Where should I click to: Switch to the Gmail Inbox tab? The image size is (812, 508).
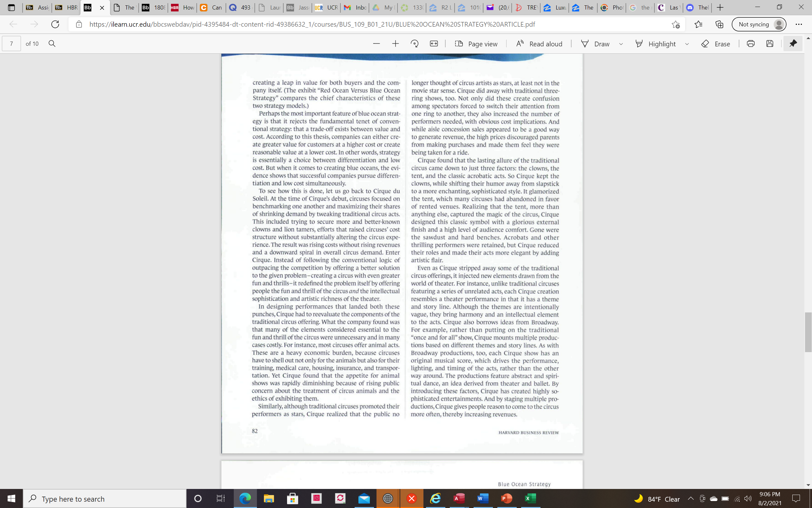[355, 7]
